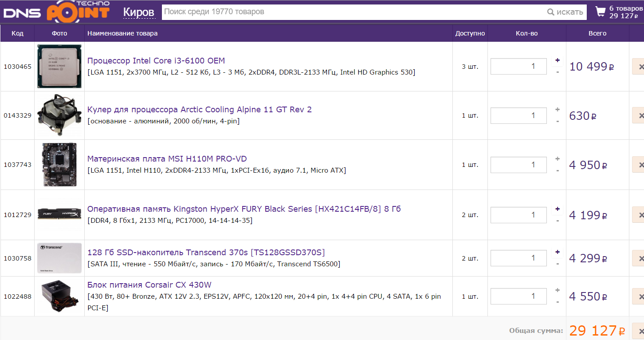Select product code 1022488
This screenshot has height=340, width=644.
point(18,297)
